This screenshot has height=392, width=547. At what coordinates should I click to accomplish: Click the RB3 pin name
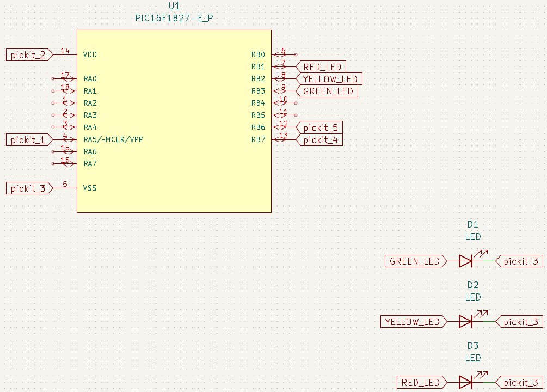[x=258, y=91]
